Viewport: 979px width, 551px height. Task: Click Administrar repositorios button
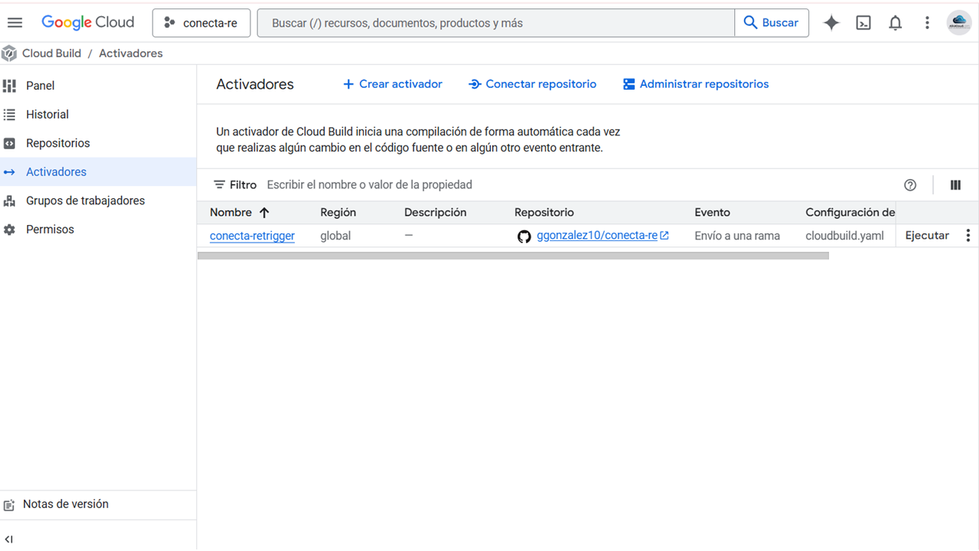696,84
